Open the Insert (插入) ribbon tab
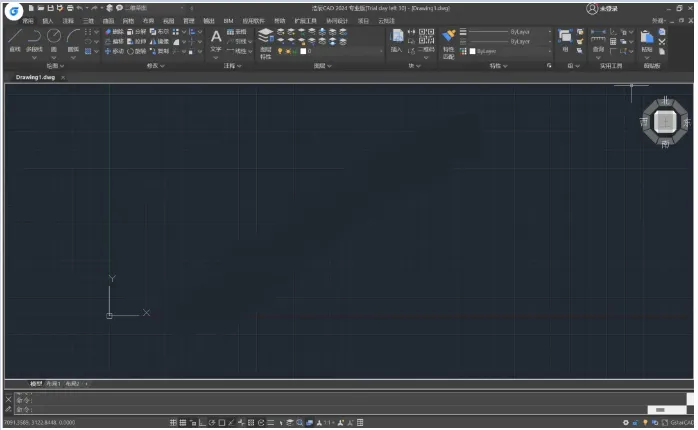The width and height of the screenshot is (698, 430). click(x=48, y=21)
